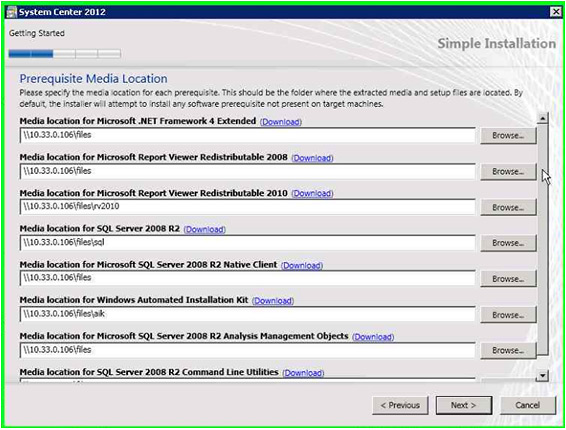
Task: Open Download link for Report Viewer 2010
Action: tap(312, 194)
